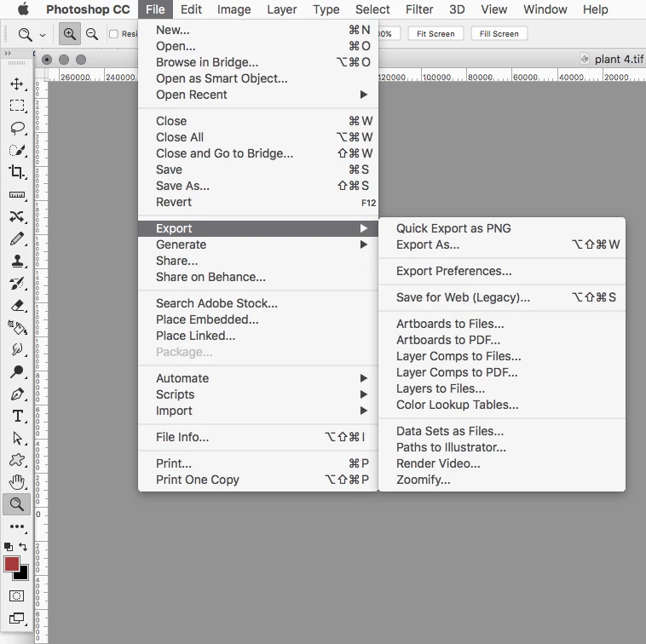Open the Edit menu
The image size is (646, 644).
pyautogui.click(x=191, y=9)
